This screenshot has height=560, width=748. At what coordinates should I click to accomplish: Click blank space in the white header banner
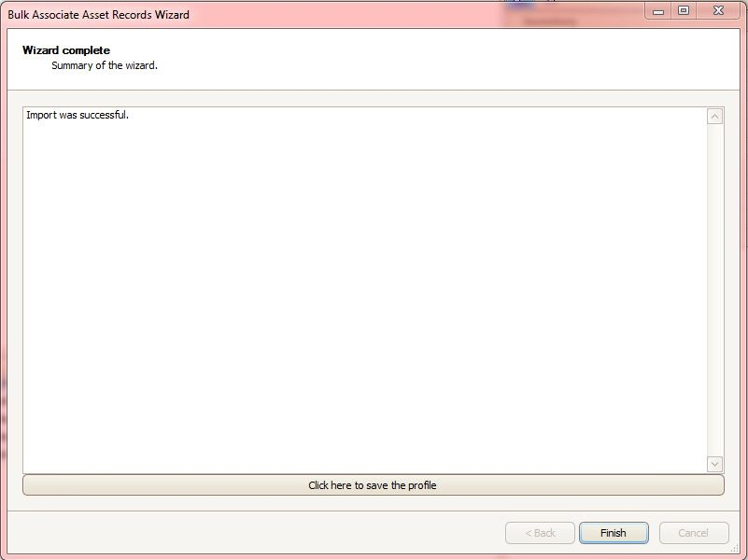tap(430, 59)
